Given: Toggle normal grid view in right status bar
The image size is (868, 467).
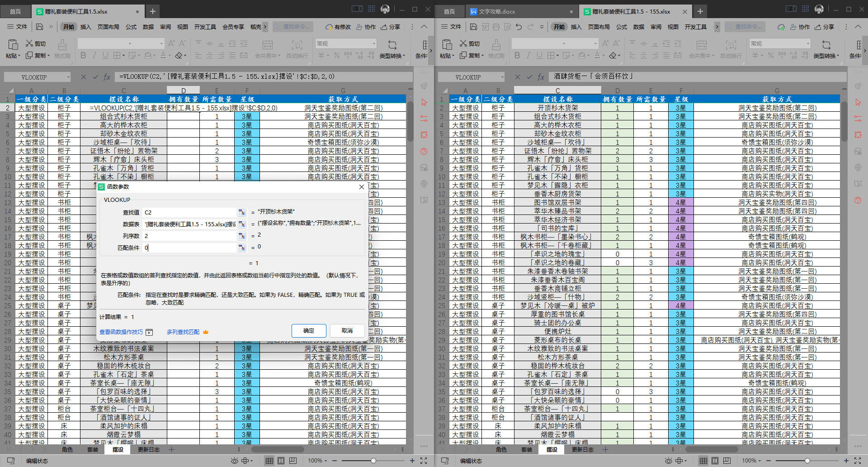Looking at the screenshot, I should point(703,461).
